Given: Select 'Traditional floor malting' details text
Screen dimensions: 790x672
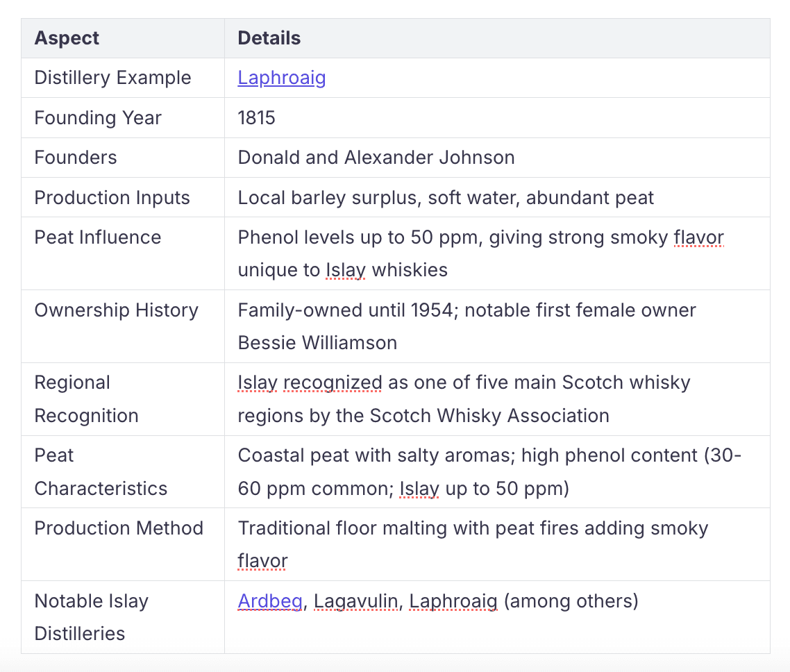Looking at the screenshot, I should click(343, 528).
